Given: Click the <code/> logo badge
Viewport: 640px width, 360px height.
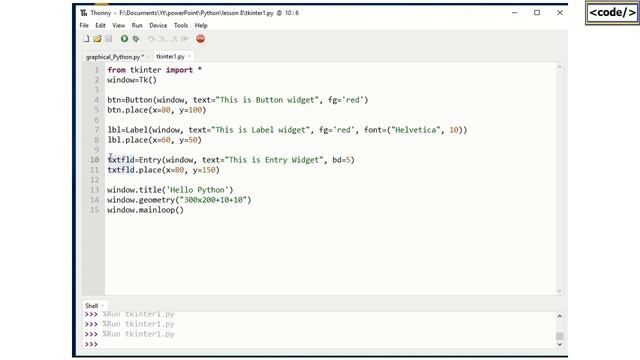Looking at the screenshot, I should 612,13.
